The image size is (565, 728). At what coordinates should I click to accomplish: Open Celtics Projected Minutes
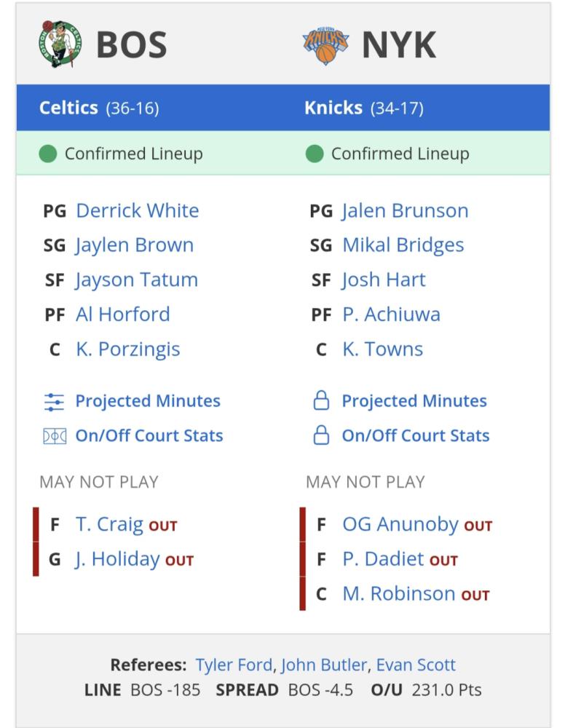pyautogui.click(x=148, y=401)
